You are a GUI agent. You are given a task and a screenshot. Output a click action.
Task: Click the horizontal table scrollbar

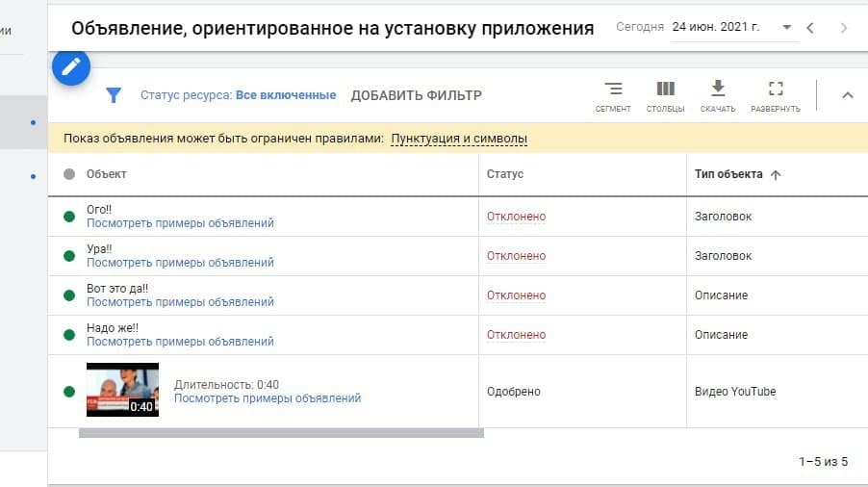[x=281, y=433]
